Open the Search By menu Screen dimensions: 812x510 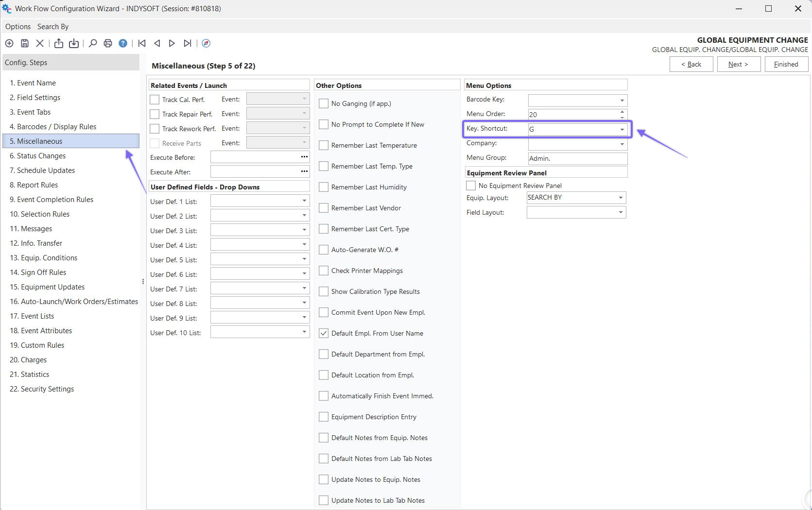pos(53,27)
